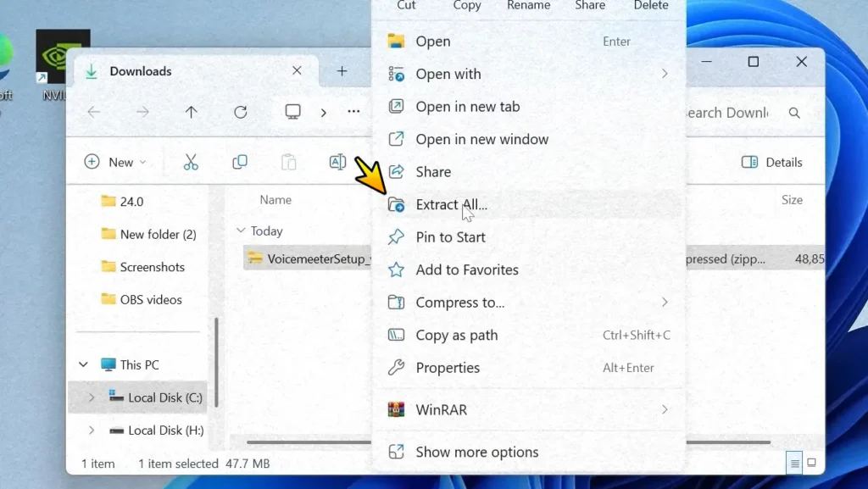Maximize the File Explorer window
The width and height of the screenshot is (868, 489).
(x=754, y=61)
